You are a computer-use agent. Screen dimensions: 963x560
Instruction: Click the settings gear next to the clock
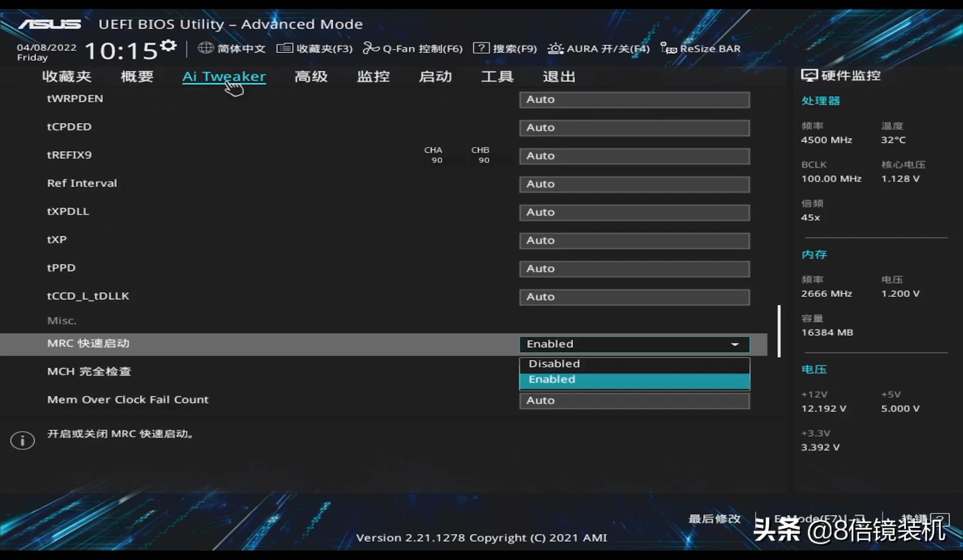(168, 45)
